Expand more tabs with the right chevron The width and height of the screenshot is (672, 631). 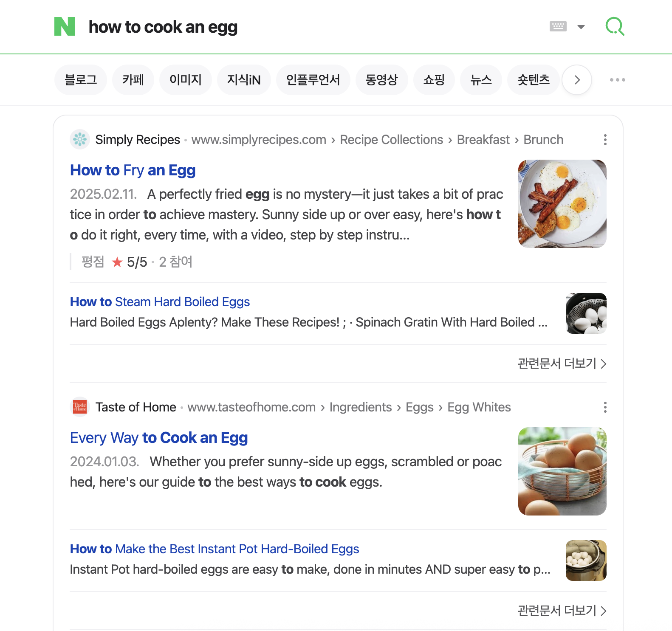[x=576, y=80]
